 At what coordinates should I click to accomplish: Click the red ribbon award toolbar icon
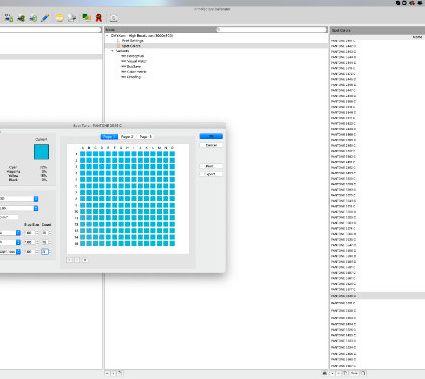[99, 18]
